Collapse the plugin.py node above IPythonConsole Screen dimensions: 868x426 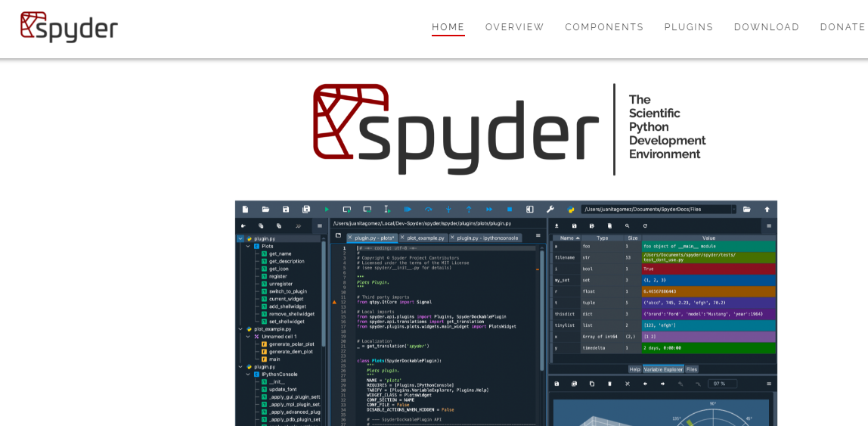point(240,367)
